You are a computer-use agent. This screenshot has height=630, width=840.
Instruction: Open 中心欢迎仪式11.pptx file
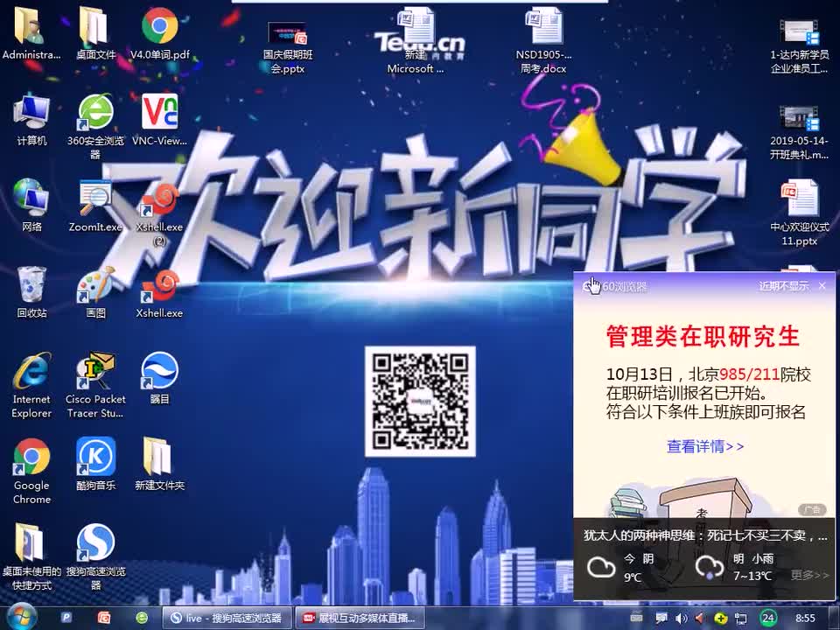(799, 213)
